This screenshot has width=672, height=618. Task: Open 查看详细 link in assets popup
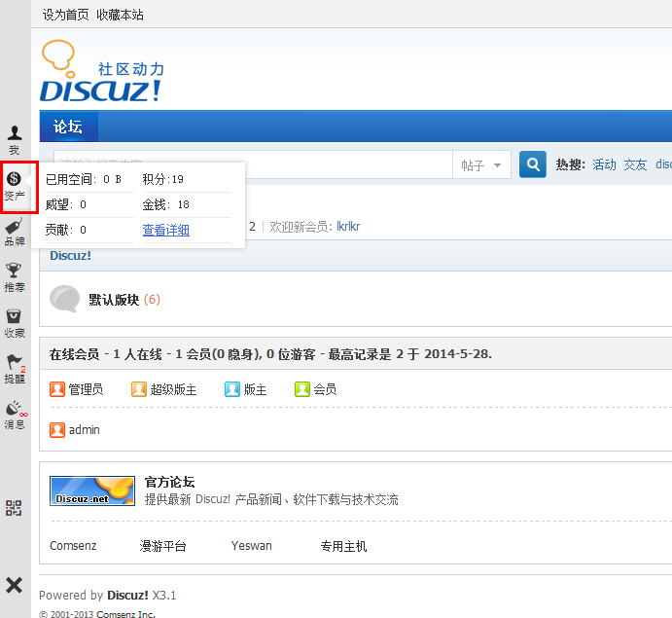(x=166, y=230)
